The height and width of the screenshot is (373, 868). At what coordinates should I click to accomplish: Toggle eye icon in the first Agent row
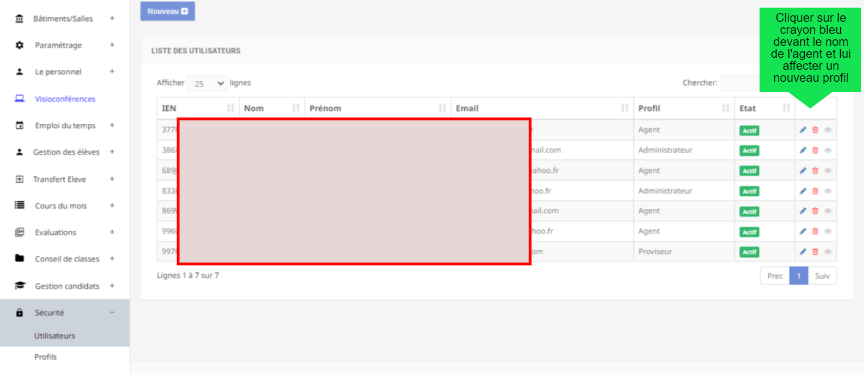(x=828, y=130)
